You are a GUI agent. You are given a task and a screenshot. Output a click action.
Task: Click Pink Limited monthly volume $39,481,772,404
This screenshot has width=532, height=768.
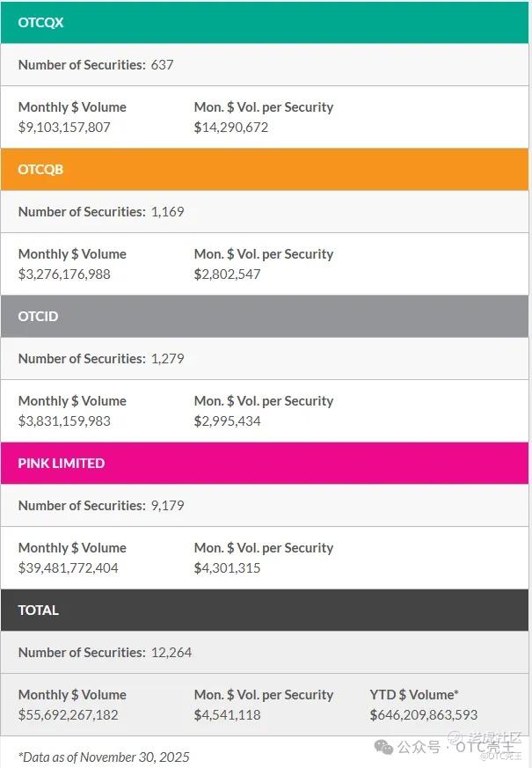69,567
